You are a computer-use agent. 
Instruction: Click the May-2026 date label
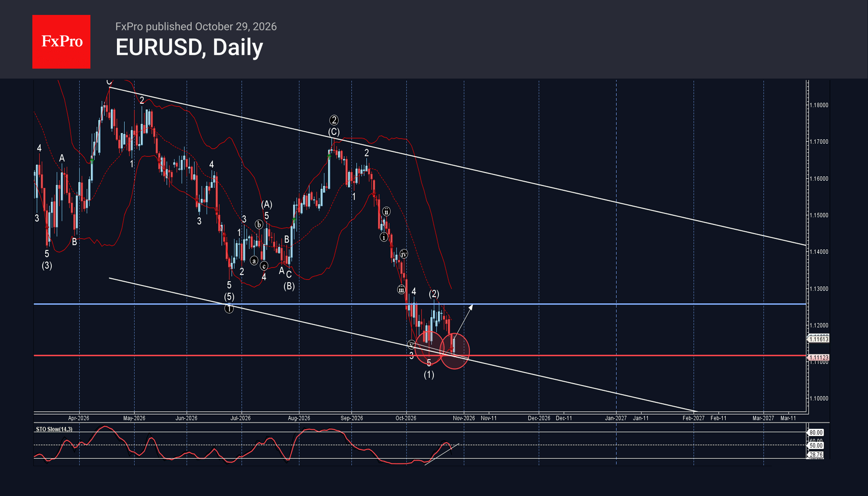(134, 418)
